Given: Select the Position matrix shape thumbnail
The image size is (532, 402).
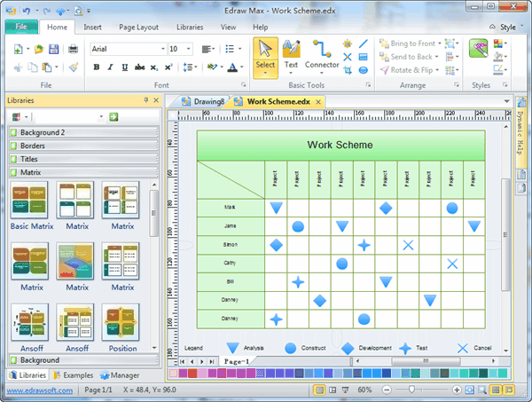Looking at the screenshot, I should click(121, 322).
